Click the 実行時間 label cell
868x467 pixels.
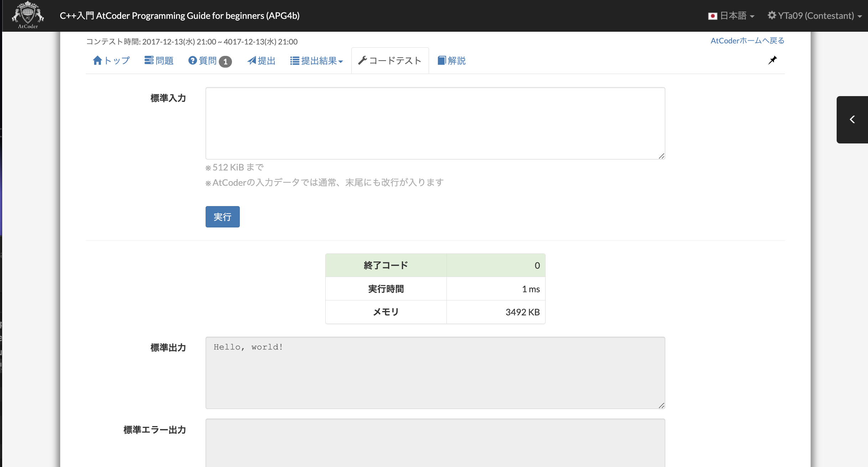(x=386, y=289)
